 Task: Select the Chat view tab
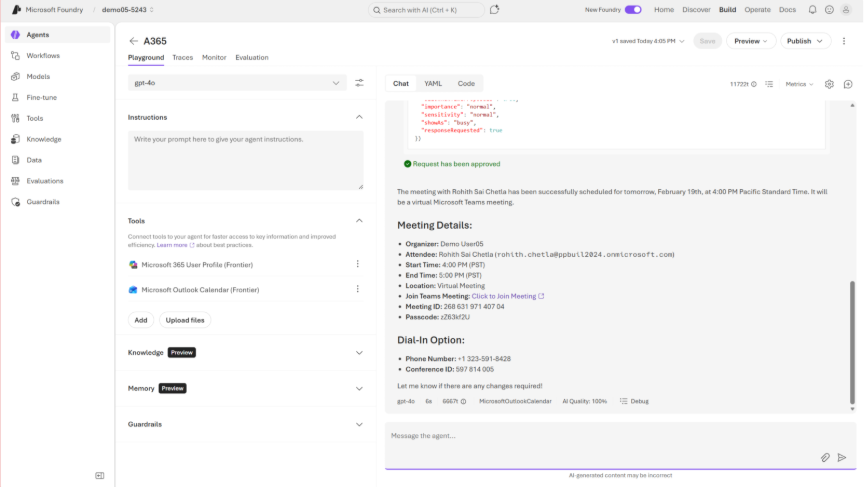click(401, 84)
